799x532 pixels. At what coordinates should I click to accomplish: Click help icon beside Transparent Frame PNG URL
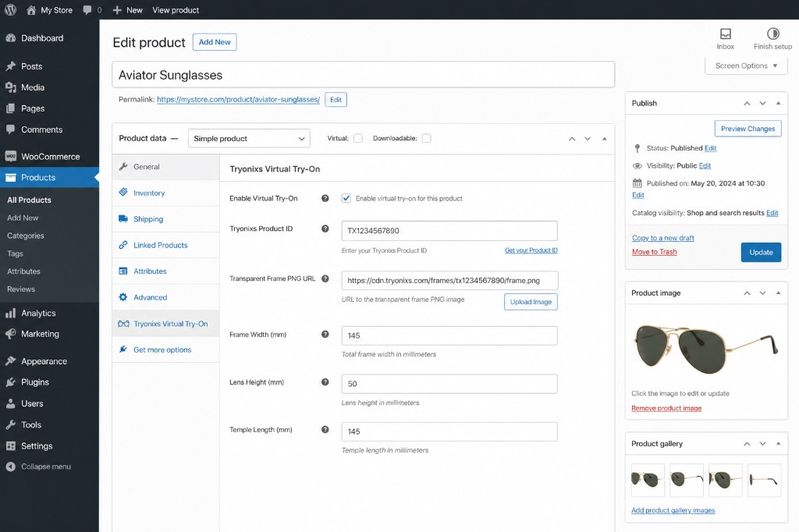point(325,278)
